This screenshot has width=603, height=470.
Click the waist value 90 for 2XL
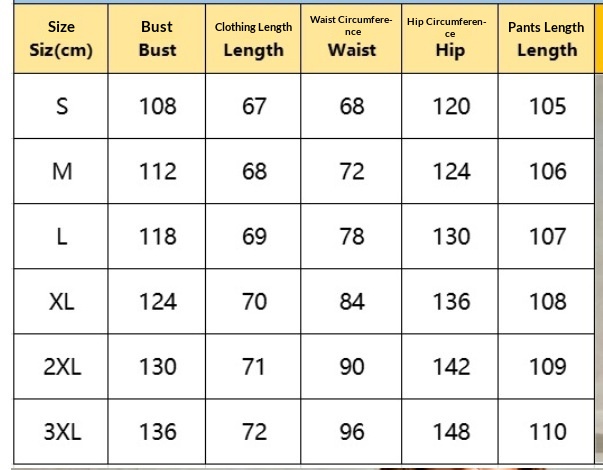tap(352, 367)
